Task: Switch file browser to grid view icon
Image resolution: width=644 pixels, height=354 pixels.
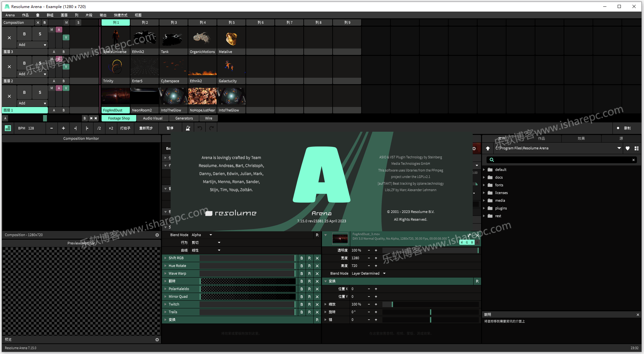Action: click(636, 148)
